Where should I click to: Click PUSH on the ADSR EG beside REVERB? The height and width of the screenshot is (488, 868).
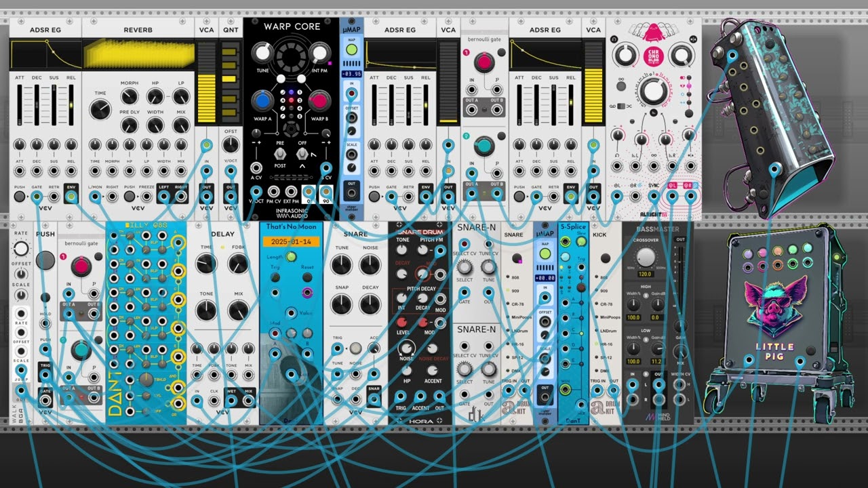[x=19, y=197]
